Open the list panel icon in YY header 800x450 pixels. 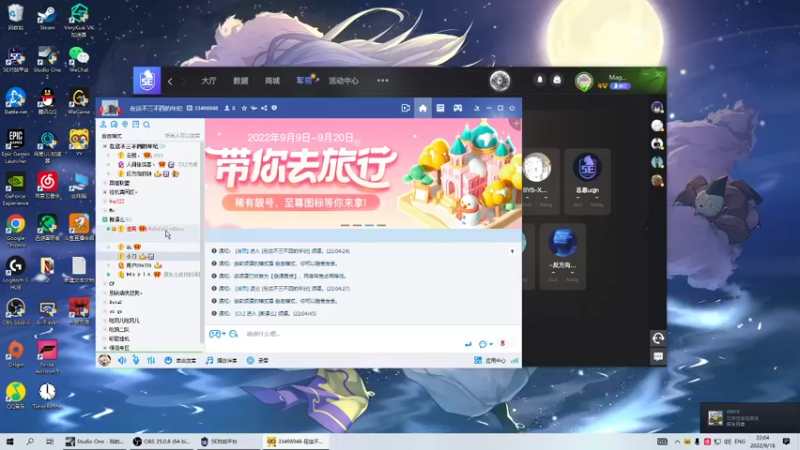(440, 108)
